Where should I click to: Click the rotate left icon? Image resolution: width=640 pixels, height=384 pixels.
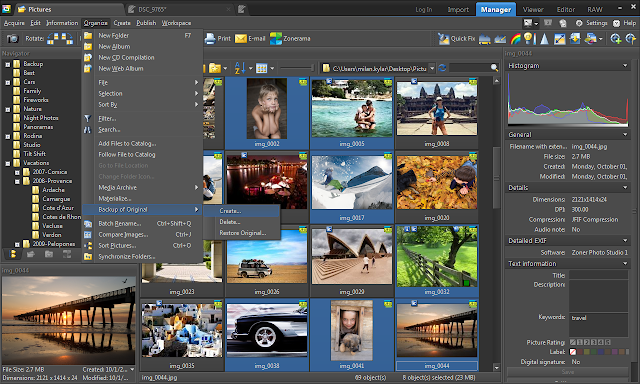[x=53, y=38]
